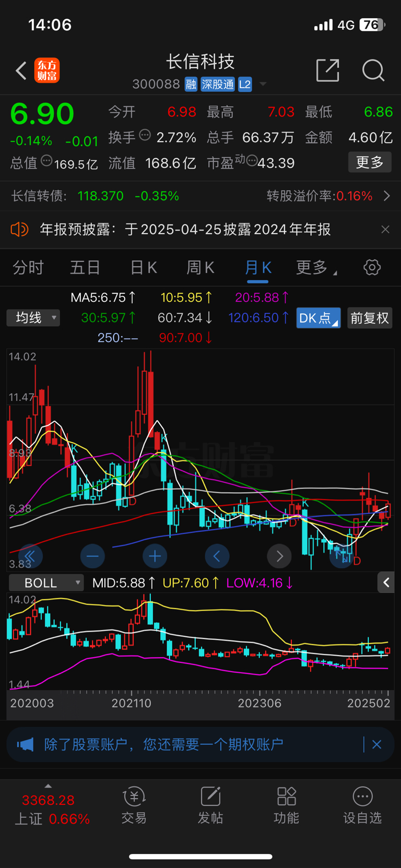
Task: Click the main monthly candlestick chart
Action: coord(200,459)
